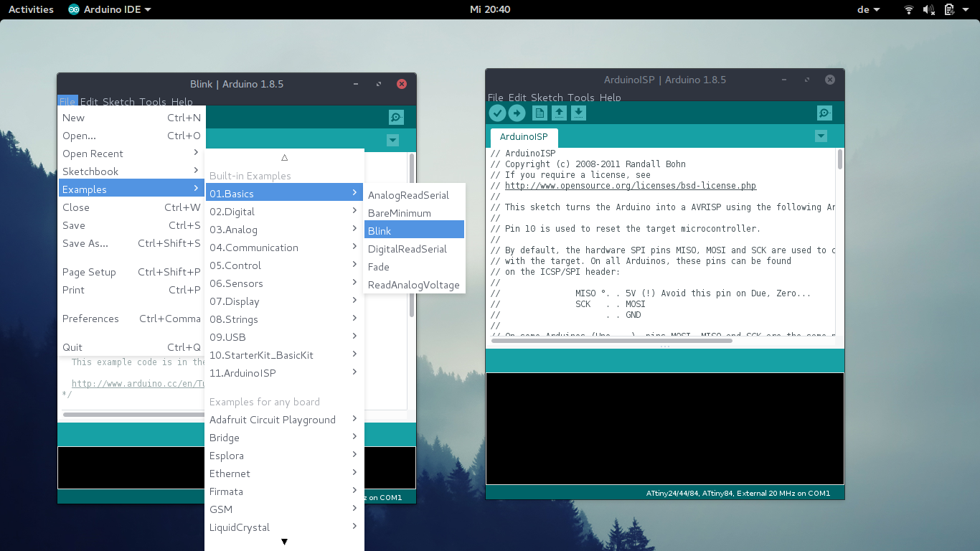Open the tab options dropdown in ArduinoISP window

pos(821,136)
